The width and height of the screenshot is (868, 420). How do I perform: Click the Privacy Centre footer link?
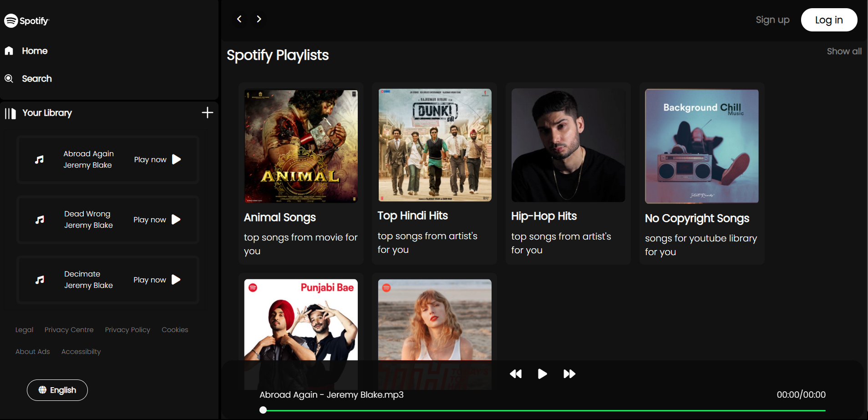(69, 330)
